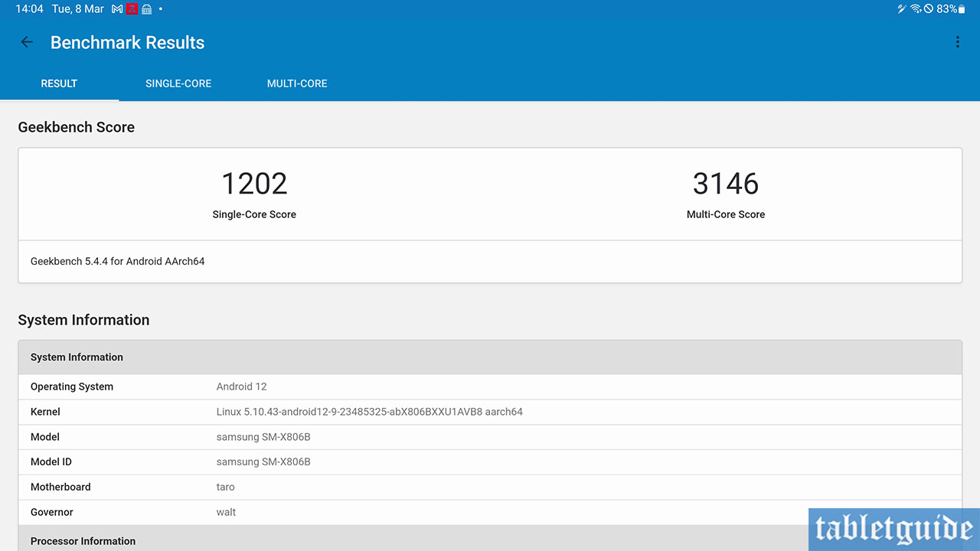Tap the red notification icon in status bar
Screen dimensions: 980x551
[x=132, y=9]
